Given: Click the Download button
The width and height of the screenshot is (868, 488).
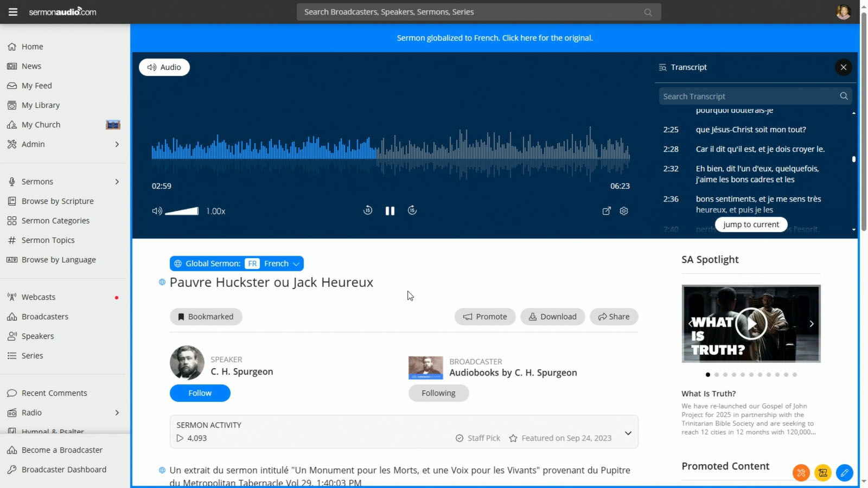Looking at the screenshot, I should click(552, 317).
